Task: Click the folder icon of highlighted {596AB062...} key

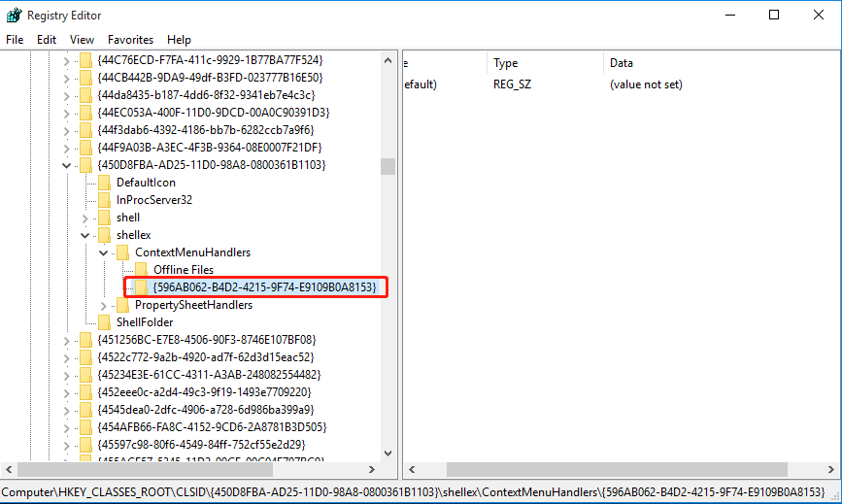Action: (141, 287)
